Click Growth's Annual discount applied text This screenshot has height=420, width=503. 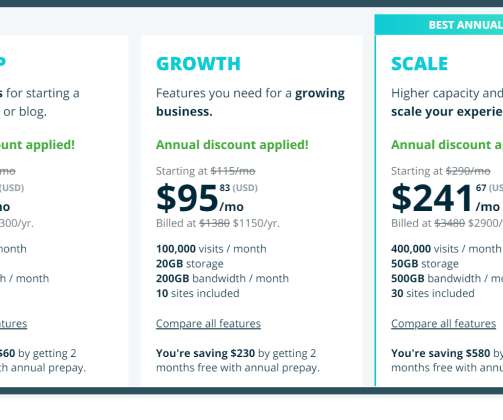point(232,145)
